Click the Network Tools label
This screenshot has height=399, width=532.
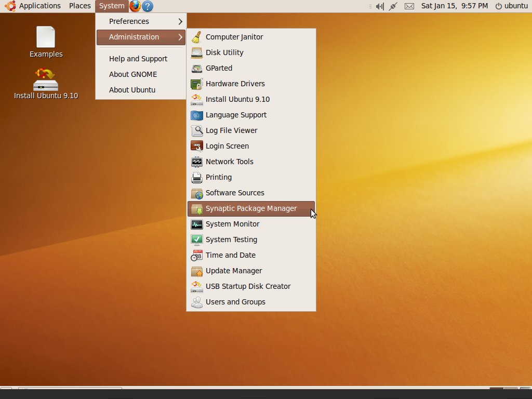click(229, 162)
